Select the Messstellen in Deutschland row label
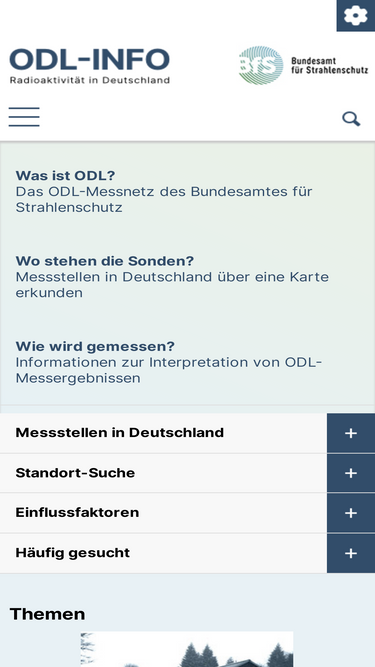Image resolution: width=375 pixels, height=667 pixels. coord(119,433)
